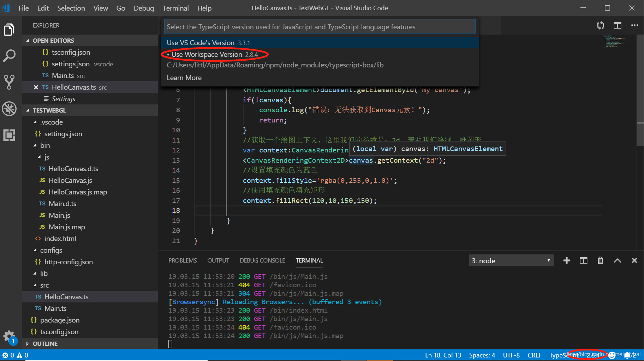Viewport: 644px width, 361px height.
Task: Split the editor to the right
Action: coord(618,25)
